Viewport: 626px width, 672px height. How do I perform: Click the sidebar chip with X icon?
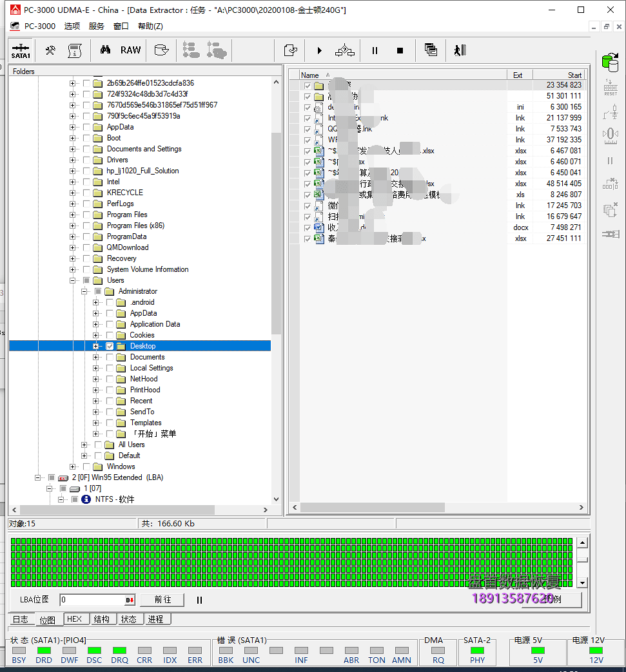click(x=611, y=184)
